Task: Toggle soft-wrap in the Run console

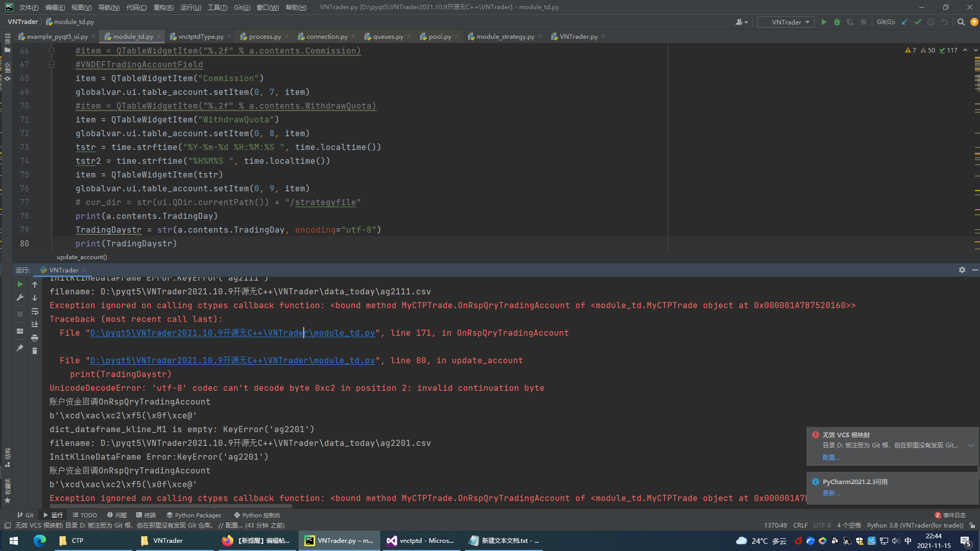Action: pos(35,311)
